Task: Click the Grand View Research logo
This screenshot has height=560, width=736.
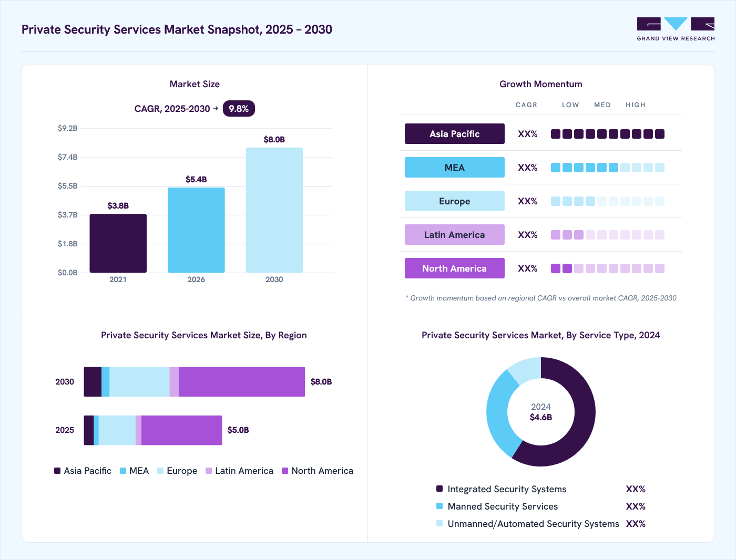Action: (676, 29)
